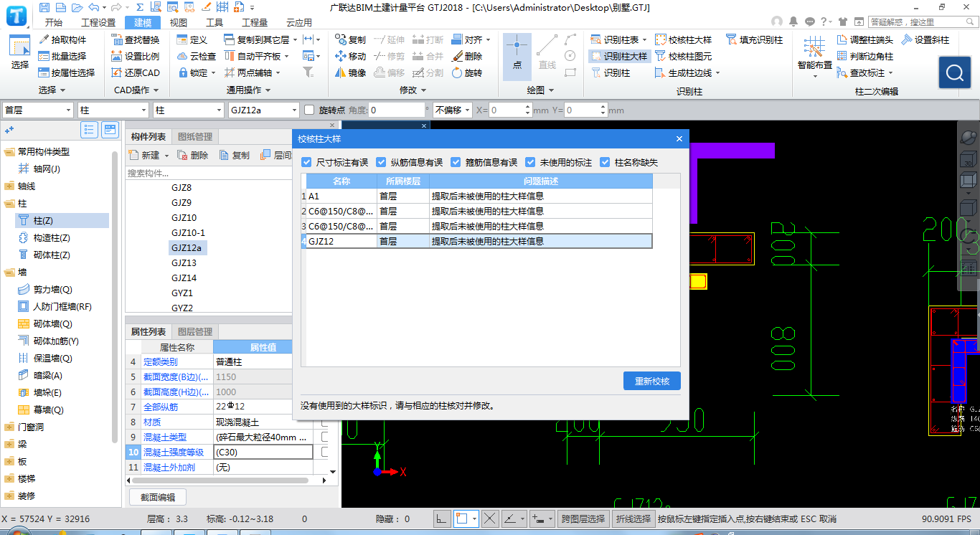Uncheck 柱名称缺失 checkbox
The width and height of the screenshot is (980, 535).
(x=605, y=162)
